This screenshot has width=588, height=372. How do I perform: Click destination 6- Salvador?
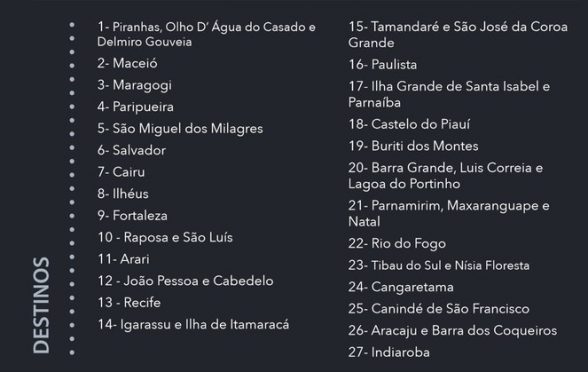[131, 150]
